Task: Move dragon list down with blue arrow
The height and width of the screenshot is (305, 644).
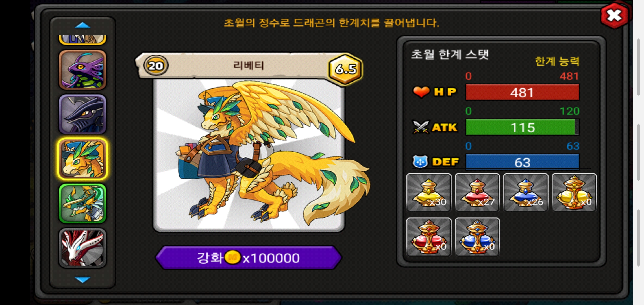Action: point(82,280)
